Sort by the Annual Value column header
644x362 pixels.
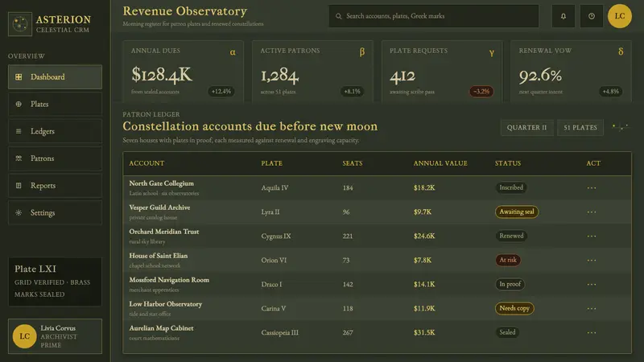(x=440, y=163)
